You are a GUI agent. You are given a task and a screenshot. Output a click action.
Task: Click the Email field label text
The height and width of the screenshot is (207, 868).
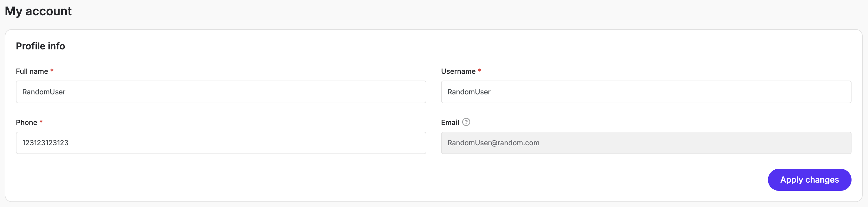(x=450, y=123)
